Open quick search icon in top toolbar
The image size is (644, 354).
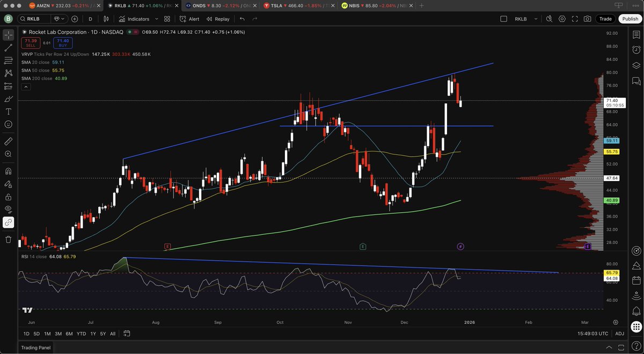(549, 19)
